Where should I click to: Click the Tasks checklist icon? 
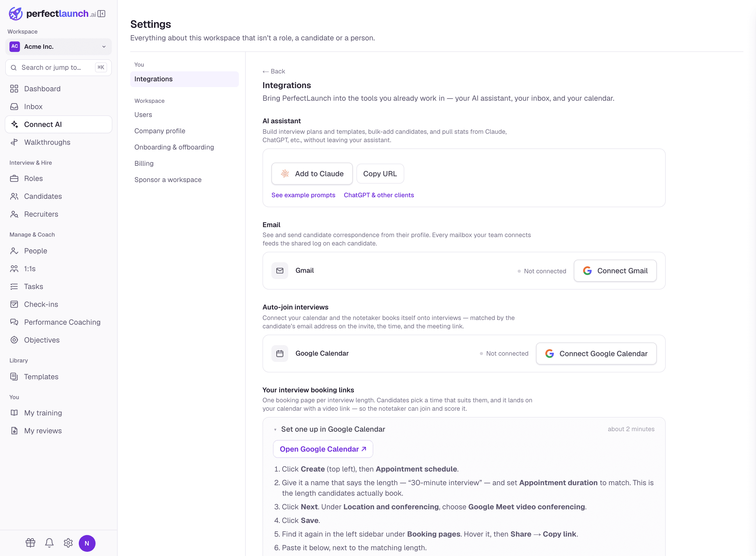(14, 287)
